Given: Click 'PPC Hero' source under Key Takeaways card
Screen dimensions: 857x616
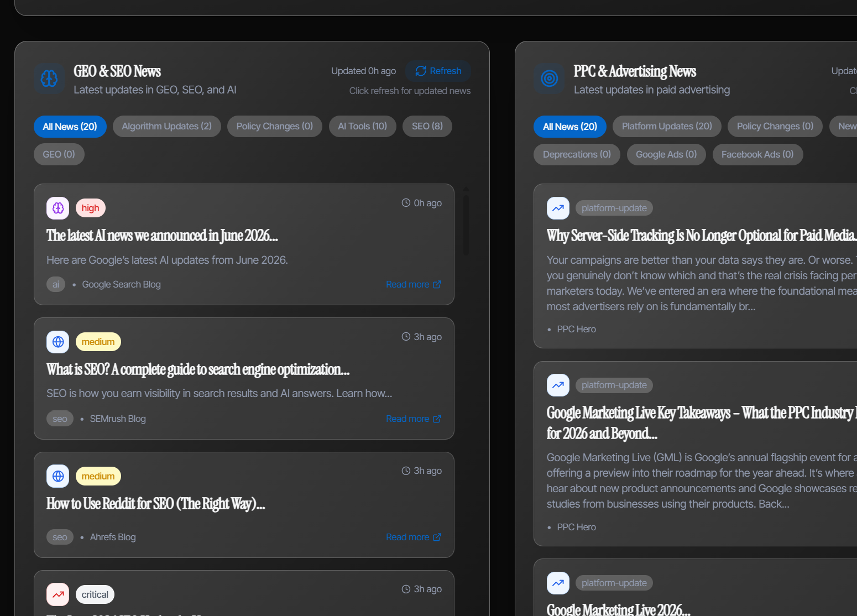Looking at the screenshot, I should click(577, 527).
